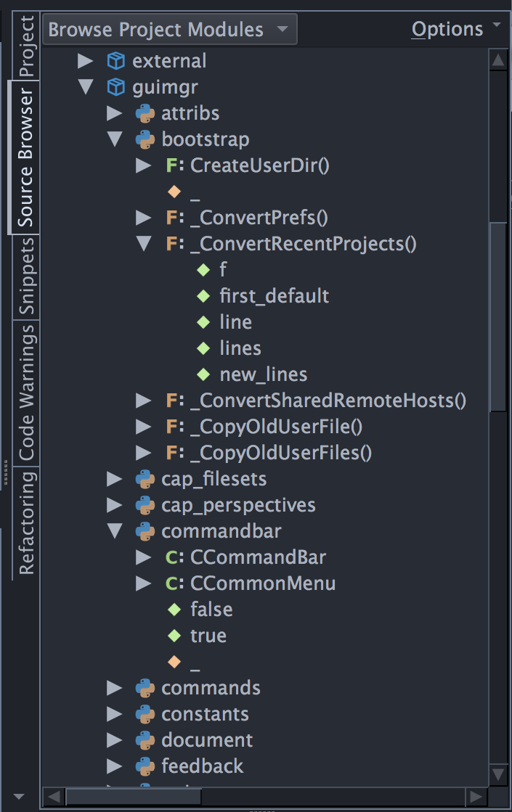
Task: Click the vertical scrollbar thumb
Action: pos(498,317)
